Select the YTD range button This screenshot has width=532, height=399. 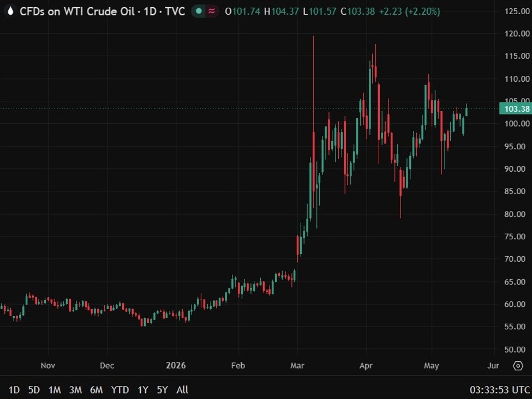click(120, 390)
